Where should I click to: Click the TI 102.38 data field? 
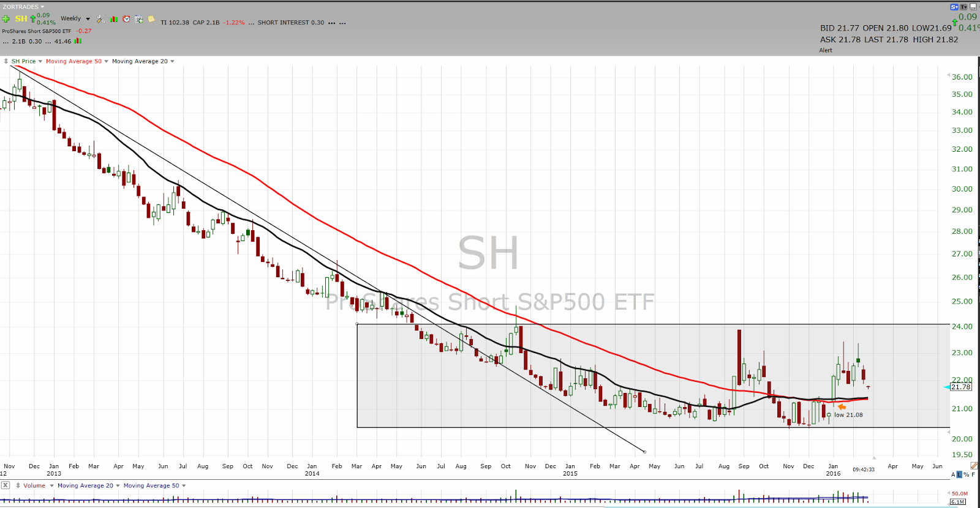coord(175,23)
